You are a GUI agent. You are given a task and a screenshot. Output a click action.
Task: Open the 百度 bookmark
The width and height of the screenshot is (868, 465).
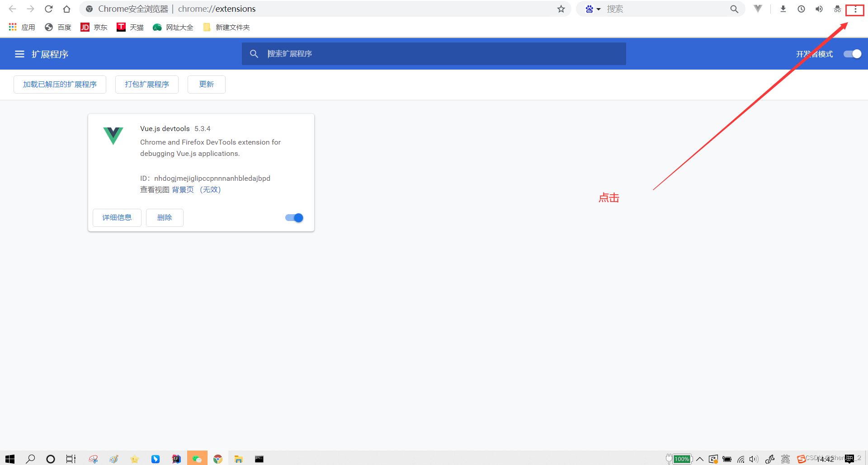(x=58, y=27)
